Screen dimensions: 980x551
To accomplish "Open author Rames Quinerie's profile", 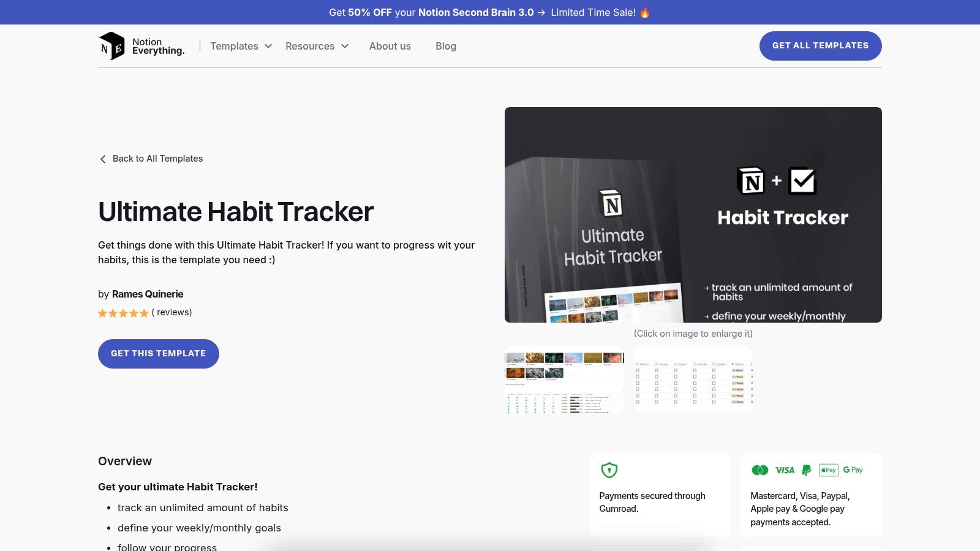I will click(x=148, y=294).
